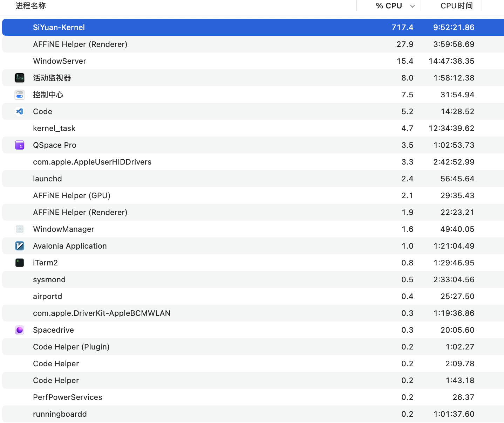Image resolution: width=504 pixels, height=423 pixels.
Task: Click the CPU time 3:59:58.69
Action: click(x=454, y=44)
